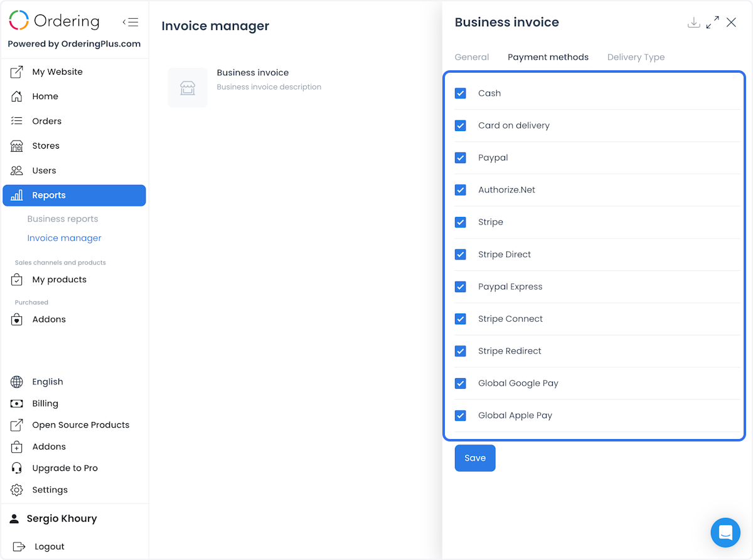The image size is (753, 560).
Task: Open the Delivery Type tab
Action: click(x=636, y=57)
